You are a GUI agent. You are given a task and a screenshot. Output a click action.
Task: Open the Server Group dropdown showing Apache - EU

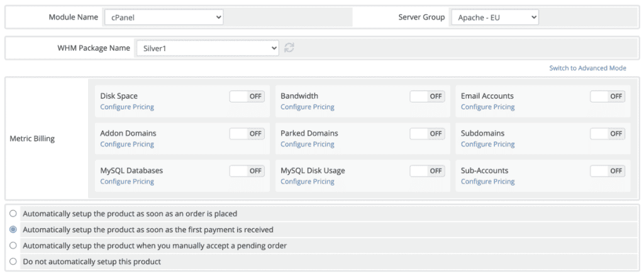pos(495,18)
